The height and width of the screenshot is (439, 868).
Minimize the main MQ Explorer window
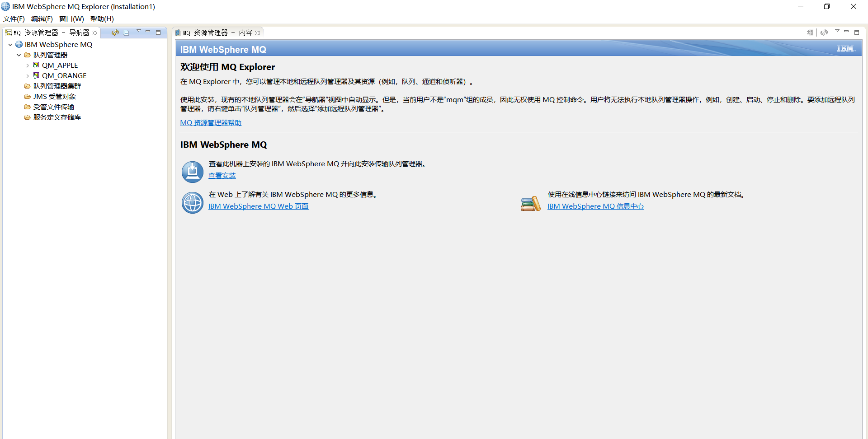(x=801, y=6)
